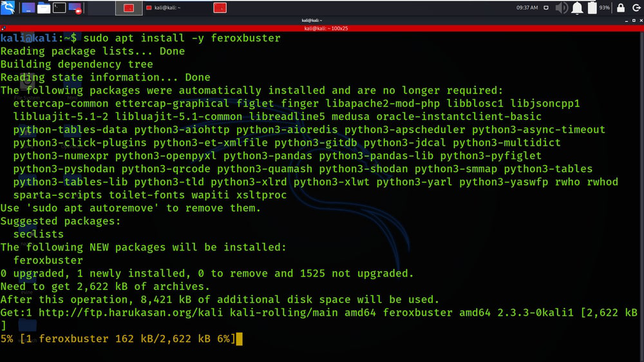
Task: Click the 'Building dependency tree' line
Action: (x=77, y=64)
